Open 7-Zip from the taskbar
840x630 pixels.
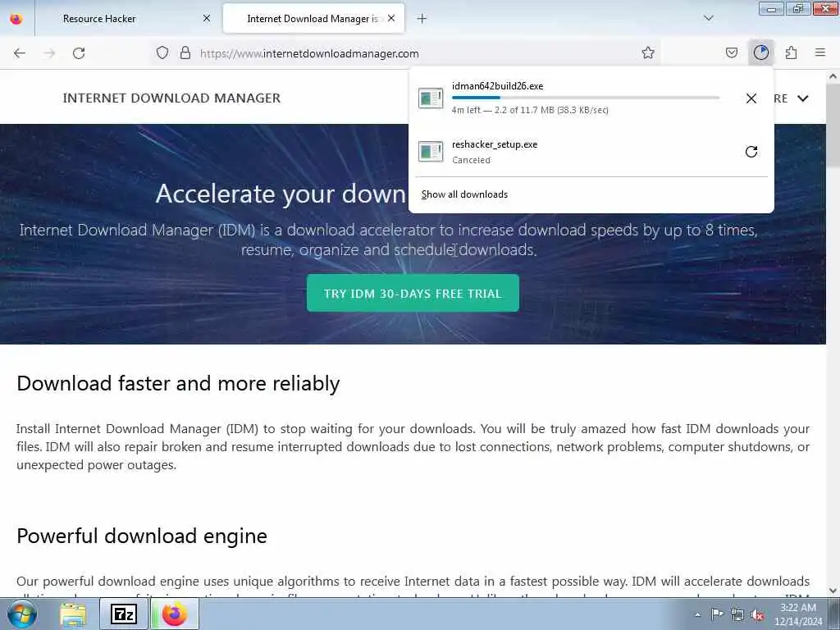[124, 614]
